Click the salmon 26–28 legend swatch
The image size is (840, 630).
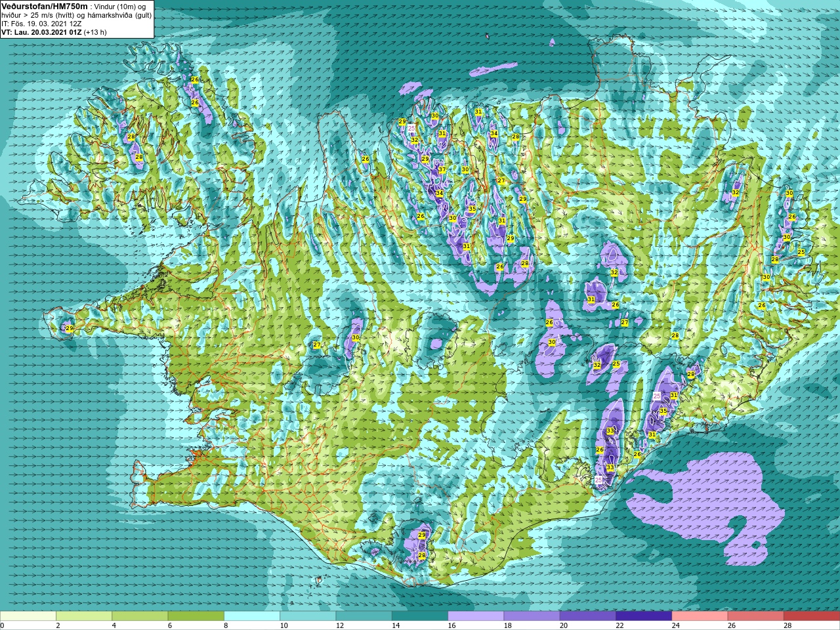[x=756, y=616]
